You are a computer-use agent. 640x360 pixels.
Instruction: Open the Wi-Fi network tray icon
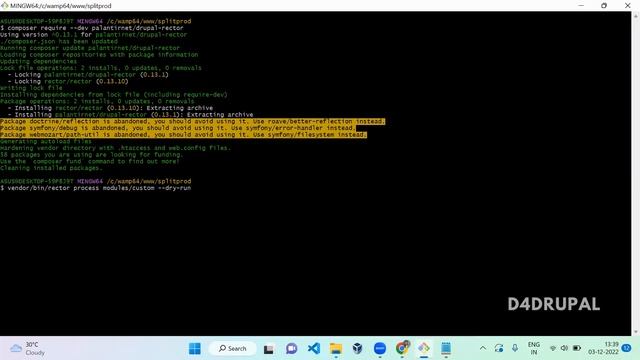tap(553, 348)
